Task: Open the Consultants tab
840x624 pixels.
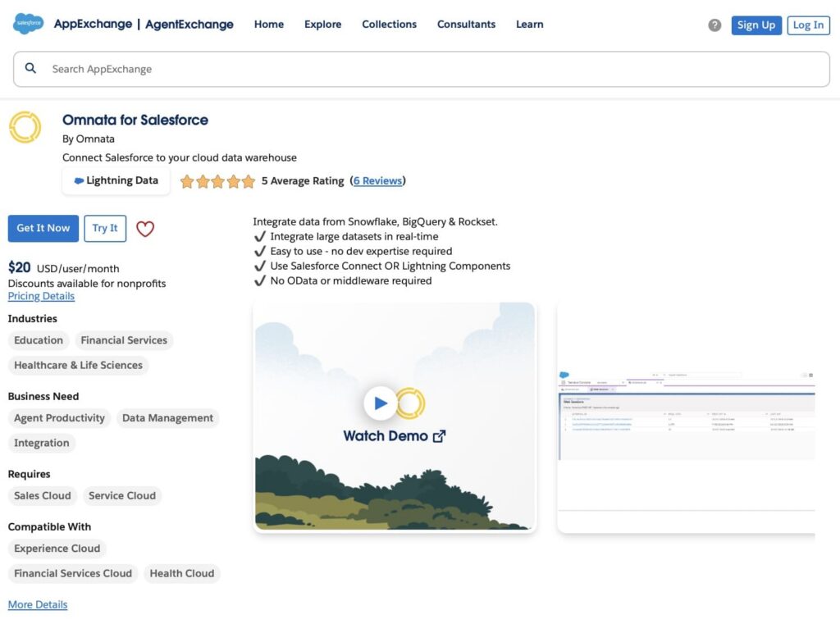Action: [x=466, y=25]
